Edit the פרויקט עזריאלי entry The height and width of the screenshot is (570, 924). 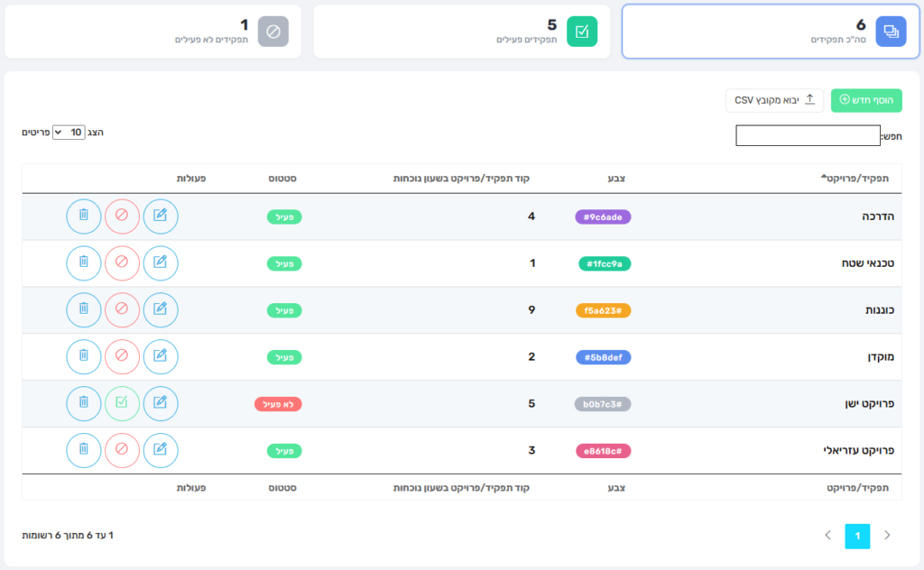(161, 450)
